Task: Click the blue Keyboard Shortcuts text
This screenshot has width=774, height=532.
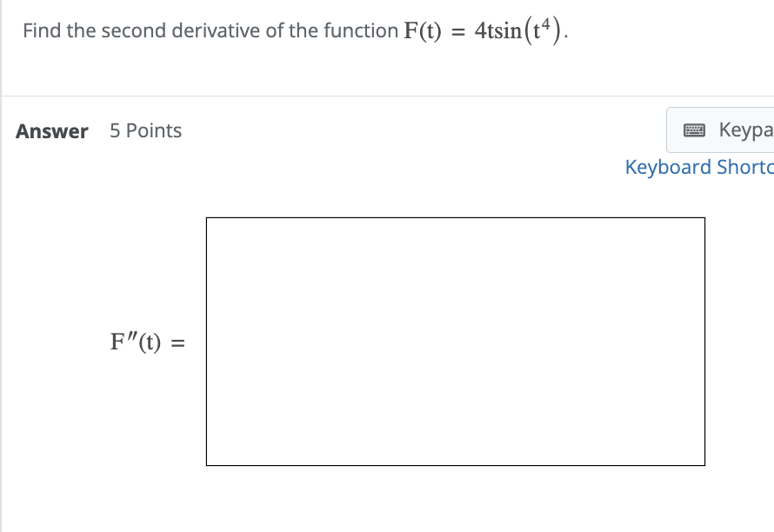Action: (698, 167)
